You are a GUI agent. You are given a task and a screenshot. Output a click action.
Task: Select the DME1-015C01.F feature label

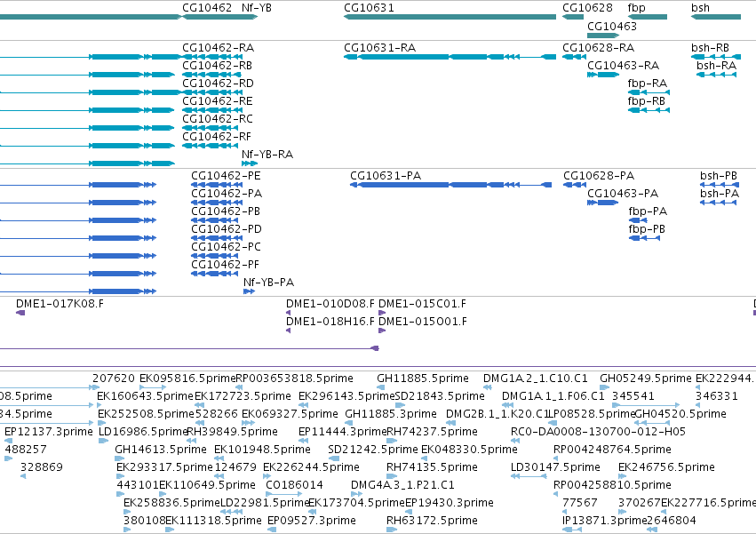coord(422,304)
